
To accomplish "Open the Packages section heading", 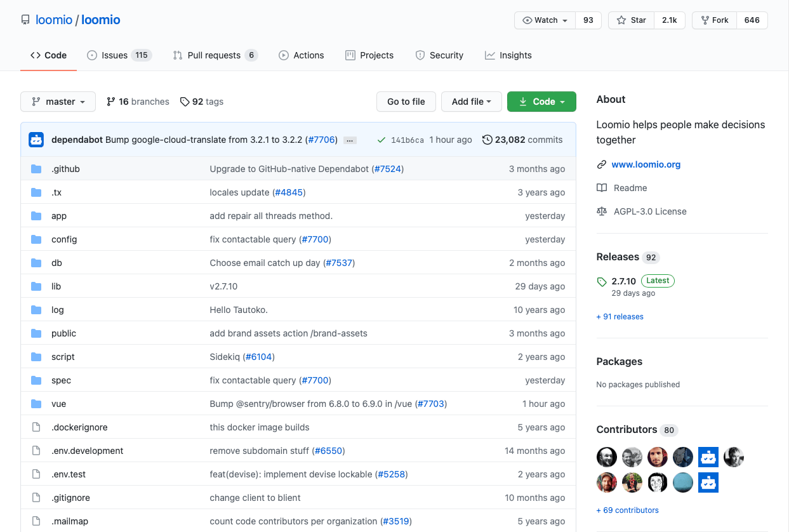I will [x=620, y=361].
